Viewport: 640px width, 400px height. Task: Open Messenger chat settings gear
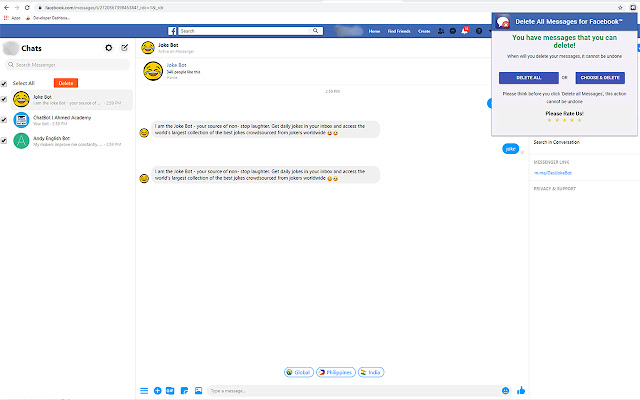tap(109, 48)
